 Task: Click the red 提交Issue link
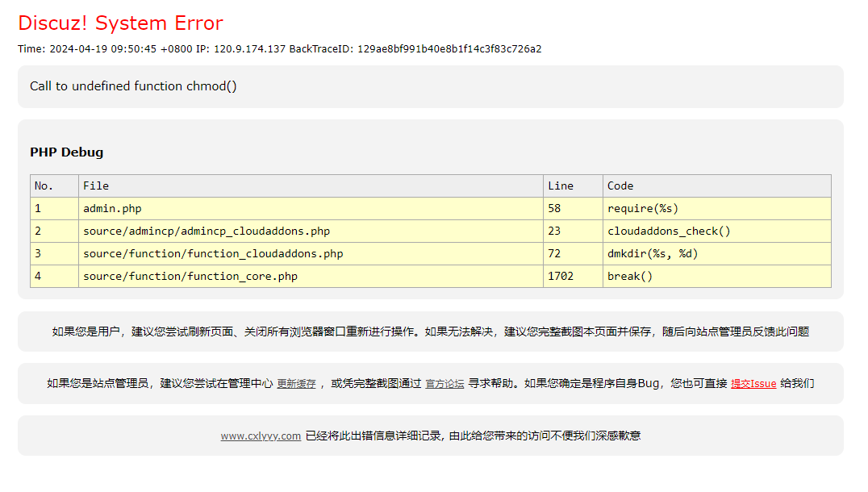(753, 384)
